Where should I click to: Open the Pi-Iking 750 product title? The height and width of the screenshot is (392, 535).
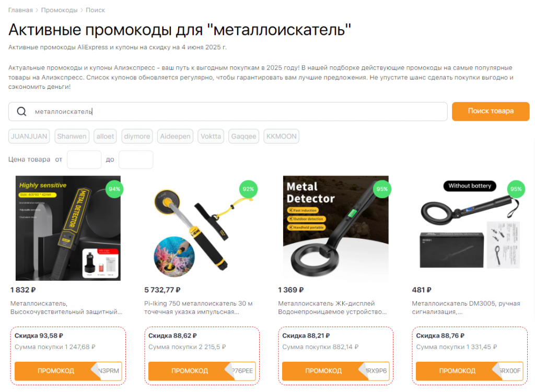pyautogui.click(x=198, y=308)
